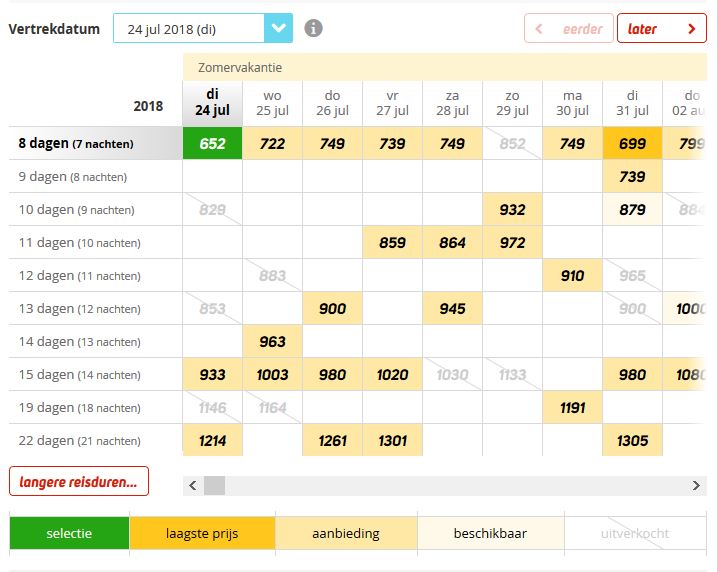Click the uitverkocht legend item
The width and height of the screenshot is (717, 572).
pyautogui.click(x=635, y=533)
